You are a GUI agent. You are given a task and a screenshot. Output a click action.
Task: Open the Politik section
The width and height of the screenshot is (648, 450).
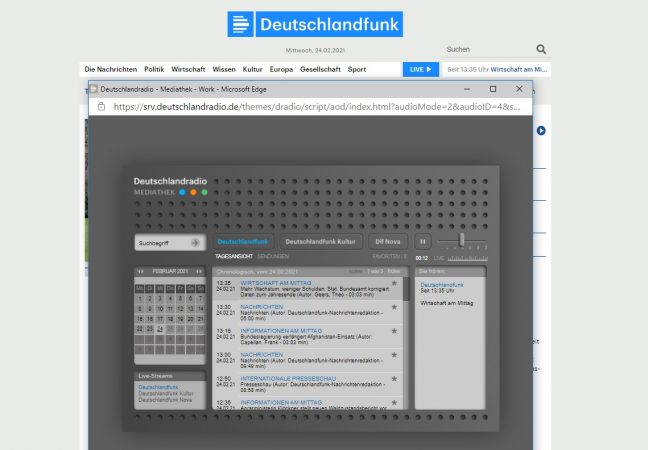[x=154, y=69]
